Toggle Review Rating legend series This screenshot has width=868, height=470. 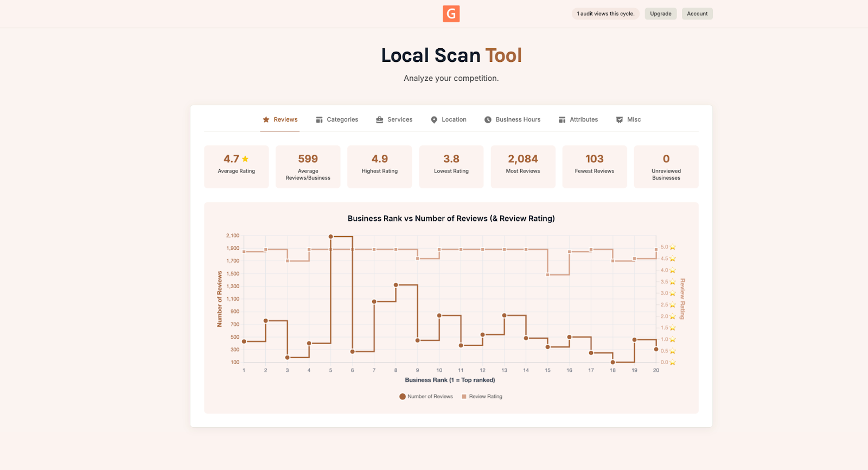(482, 397)
